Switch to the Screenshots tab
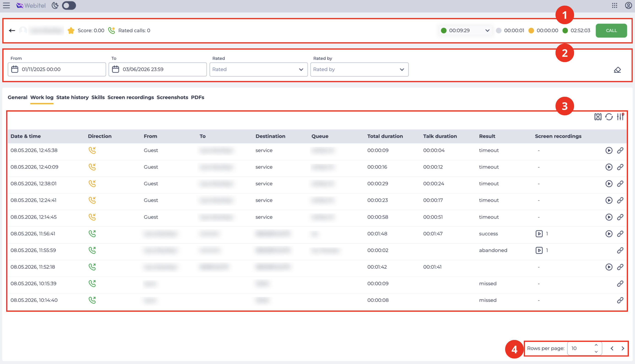 point(172,97)
